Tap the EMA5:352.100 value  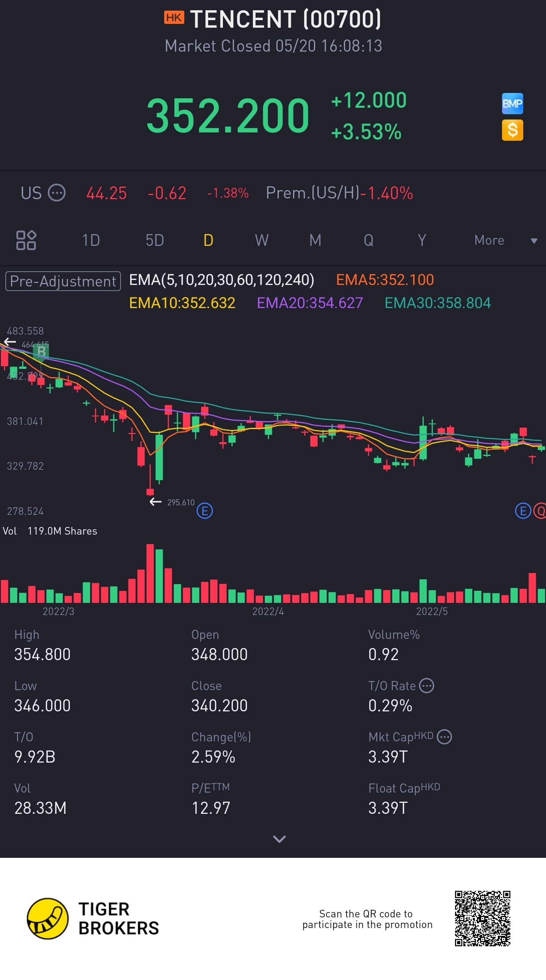pyautogui.click(x=385, y=280)
